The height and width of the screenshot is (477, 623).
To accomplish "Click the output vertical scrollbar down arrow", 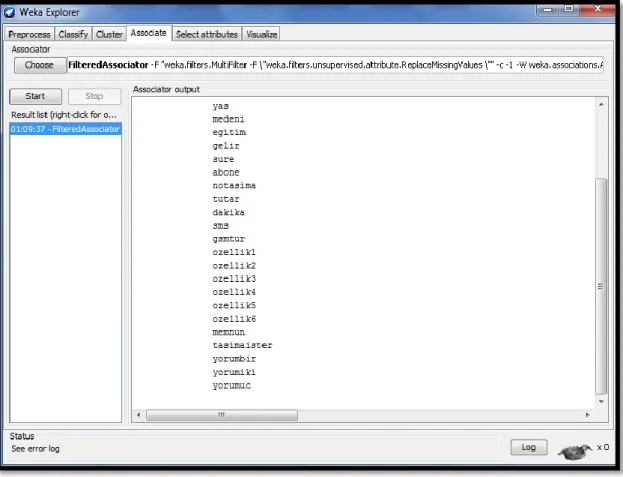I will [601, 402].
